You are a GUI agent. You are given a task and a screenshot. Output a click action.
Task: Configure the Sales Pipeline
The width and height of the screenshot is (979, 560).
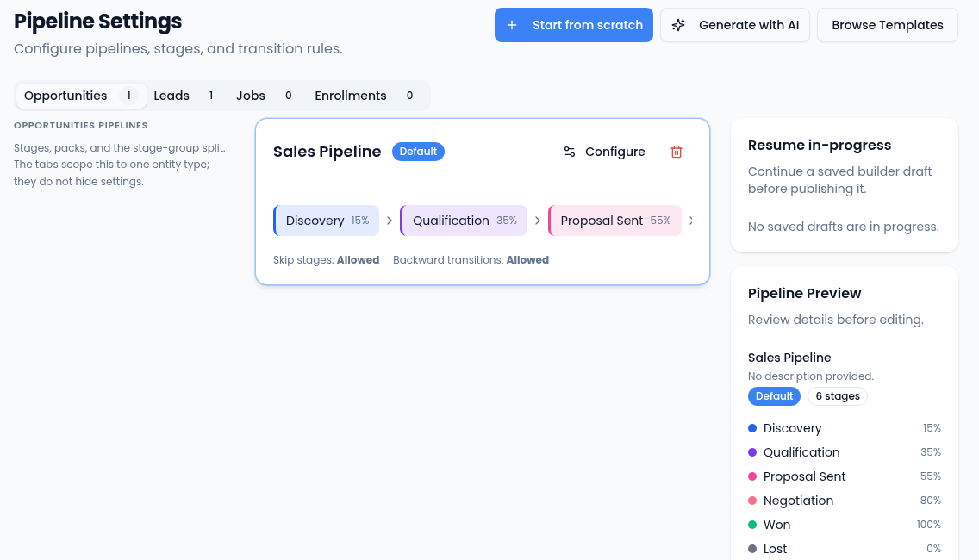[x=604, y=152]
